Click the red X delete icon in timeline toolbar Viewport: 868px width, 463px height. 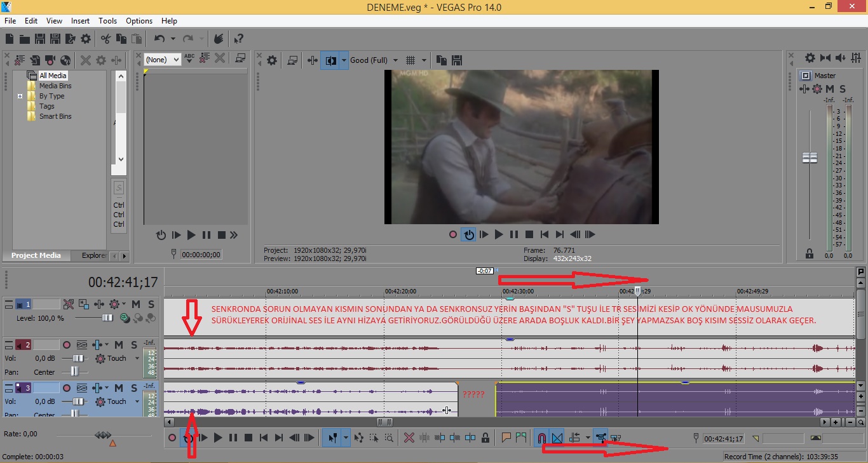click(x=409, y=438)
